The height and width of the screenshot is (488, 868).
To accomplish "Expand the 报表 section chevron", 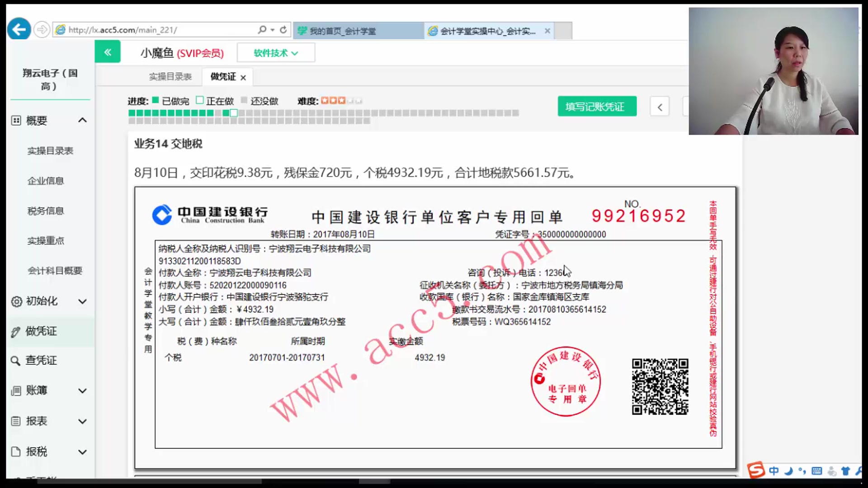I will (82, 422).
